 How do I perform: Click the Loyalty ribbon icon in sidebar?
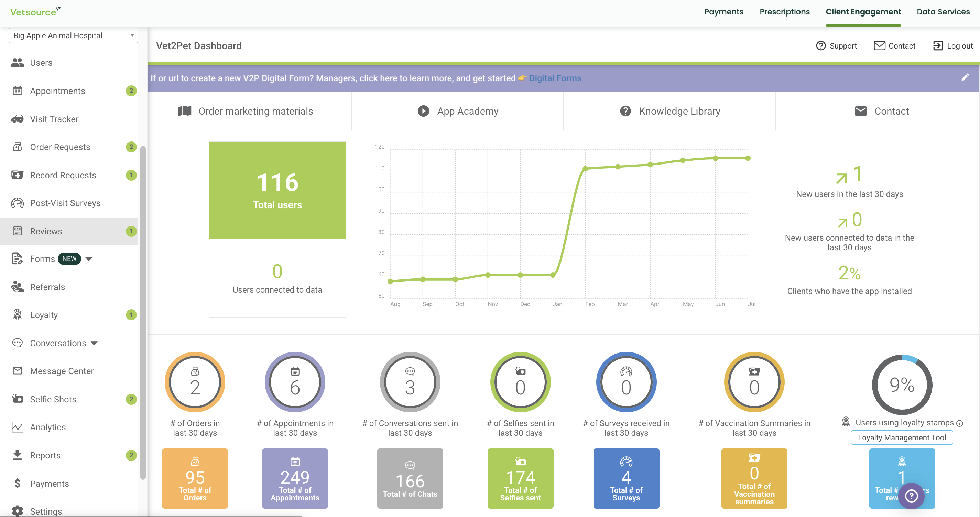[17, 315]
